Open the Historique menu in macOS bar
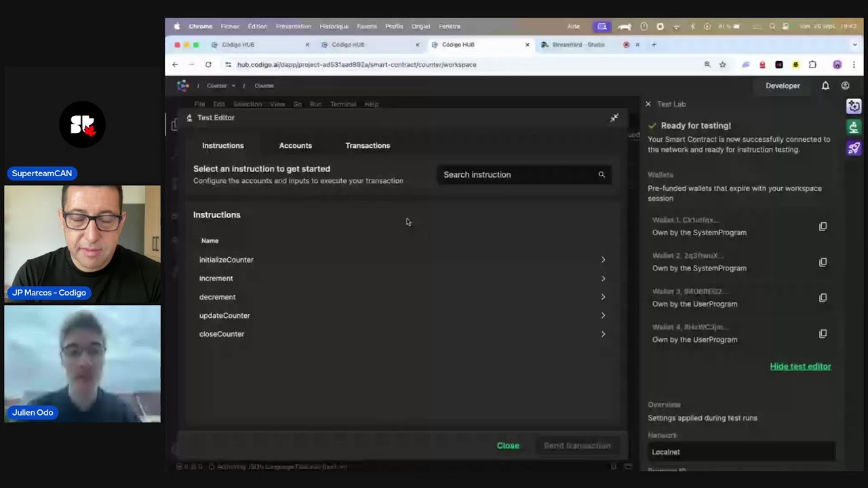This screenshot has width=868, height=488. (x=334, y=26)
